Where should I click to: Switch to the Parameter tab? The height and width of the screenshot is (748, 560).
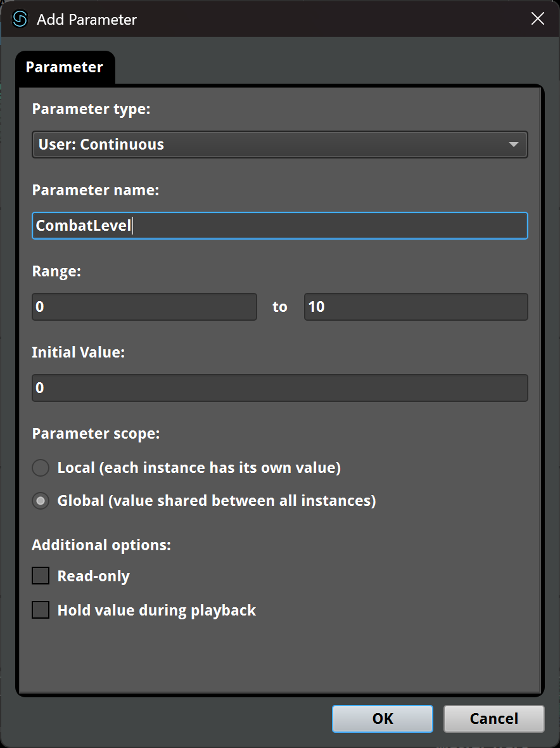pos(65,67)
